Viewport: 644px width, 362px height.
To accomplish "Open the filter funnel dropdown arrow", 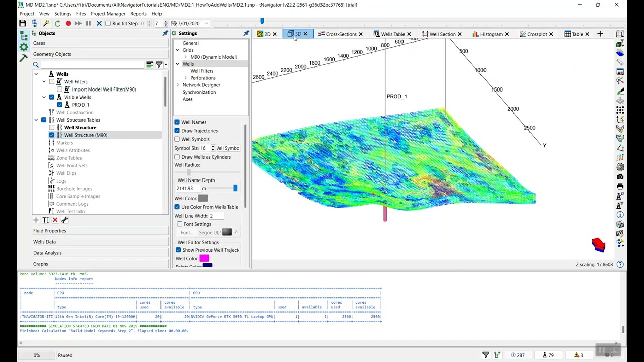I will coord(166,64).
